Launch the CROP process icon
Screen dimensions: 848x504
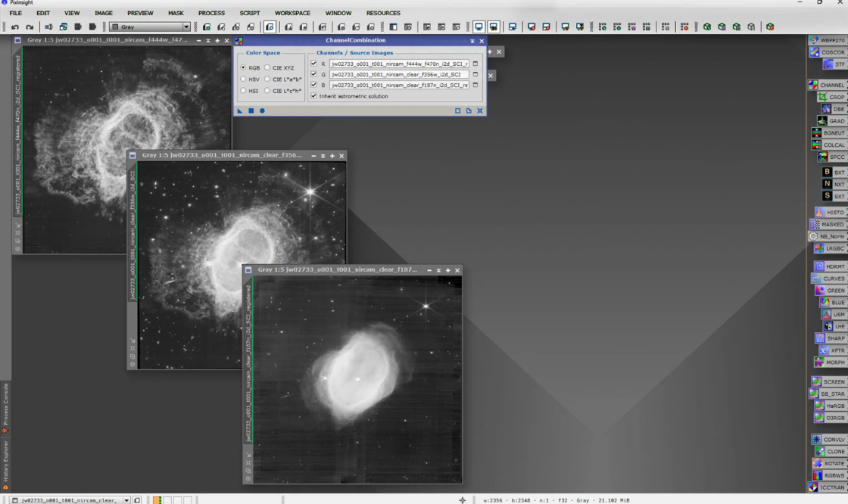coord(831,97)
